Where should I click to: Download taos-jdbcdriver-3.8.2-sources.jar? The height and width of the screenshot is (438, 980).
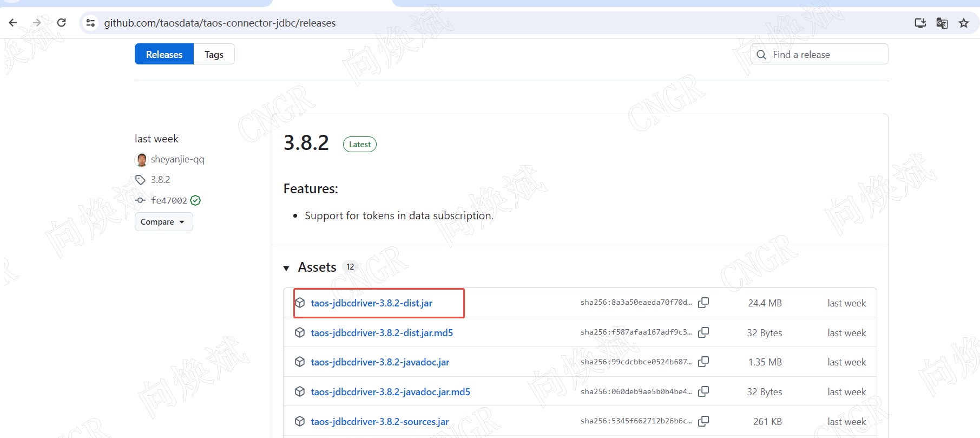point(379,422)
